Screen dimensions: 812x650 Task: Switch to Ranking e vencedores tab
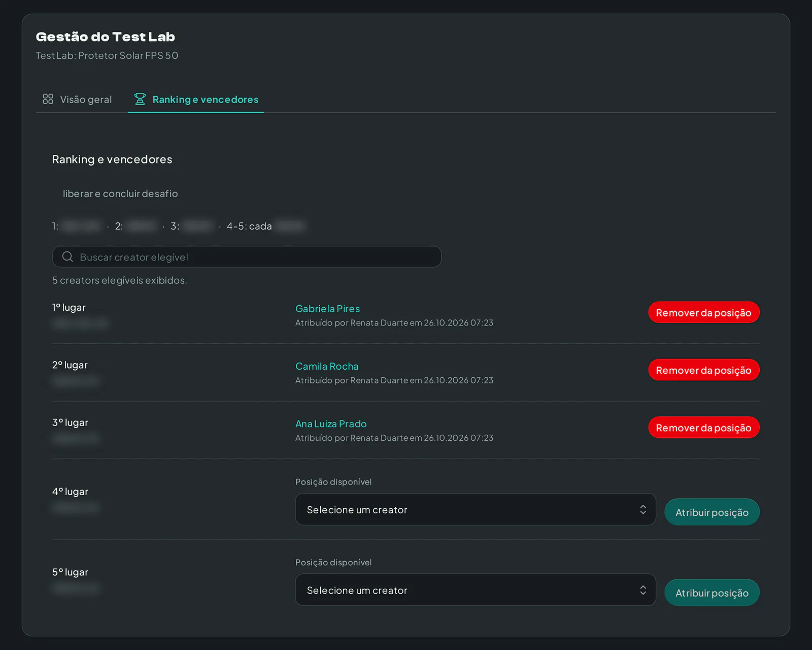[x=196, y=100]
